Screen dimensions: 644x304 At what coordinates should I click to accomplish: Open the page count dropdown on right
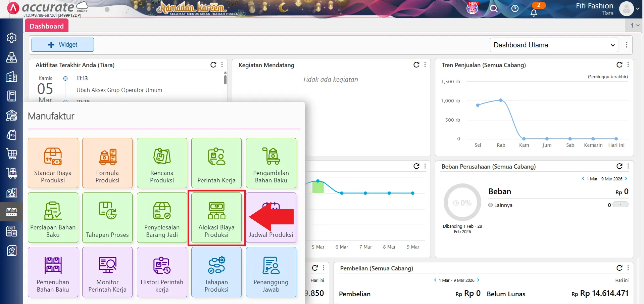[x=635, y=25]
